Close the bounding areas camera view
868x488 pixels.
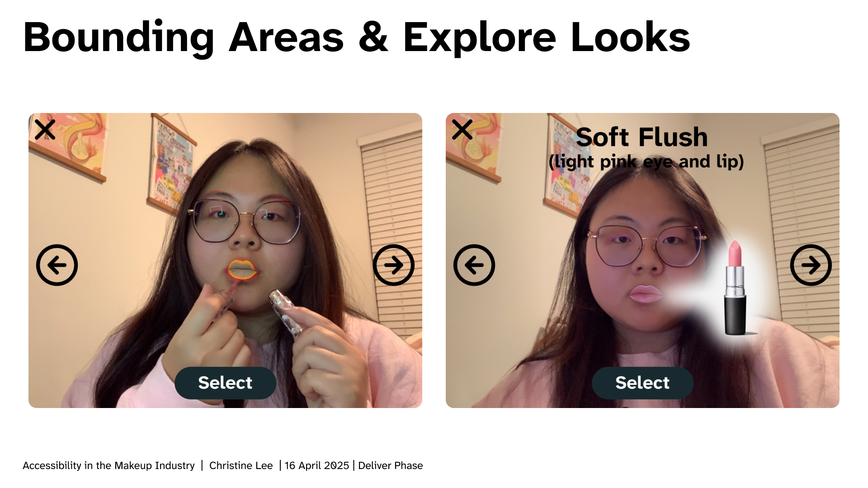pyautogui.click(x=45, y=130)
